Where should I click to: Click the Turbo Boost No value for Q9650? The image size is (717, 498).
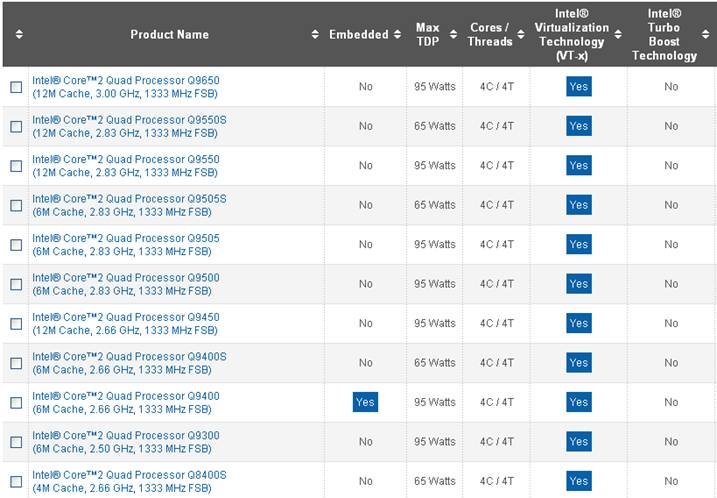[x=671, y=86]
